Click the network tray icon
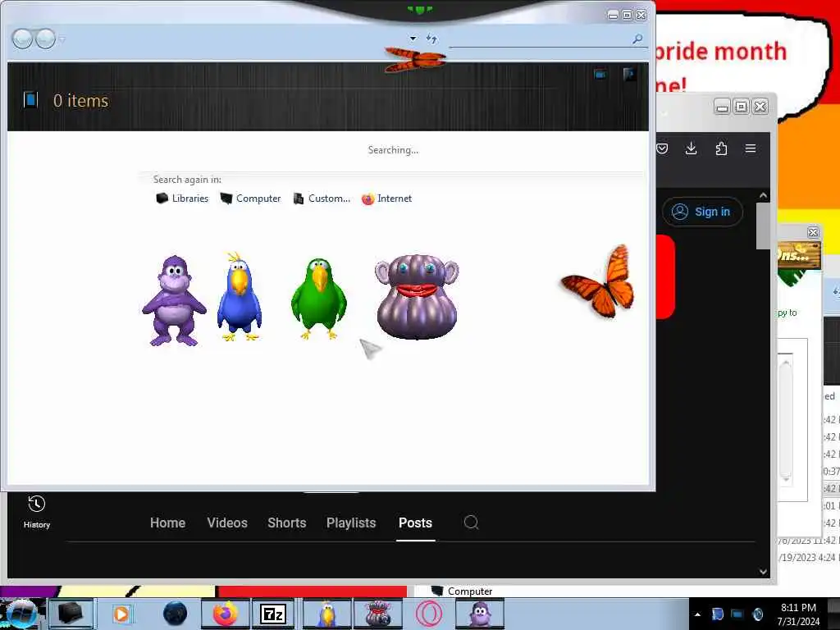This screenshot has width=840, height=630. 737,614
